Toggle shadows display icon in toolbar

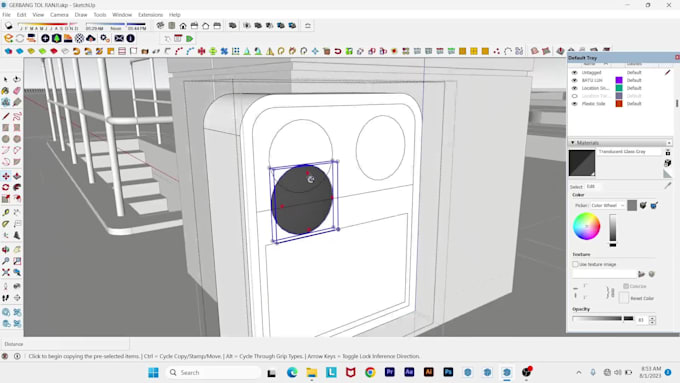coord(9,26)
